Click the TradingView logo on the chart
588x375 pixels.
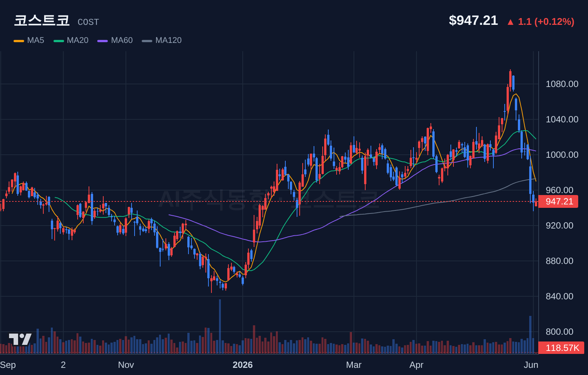tap(20, 339)
